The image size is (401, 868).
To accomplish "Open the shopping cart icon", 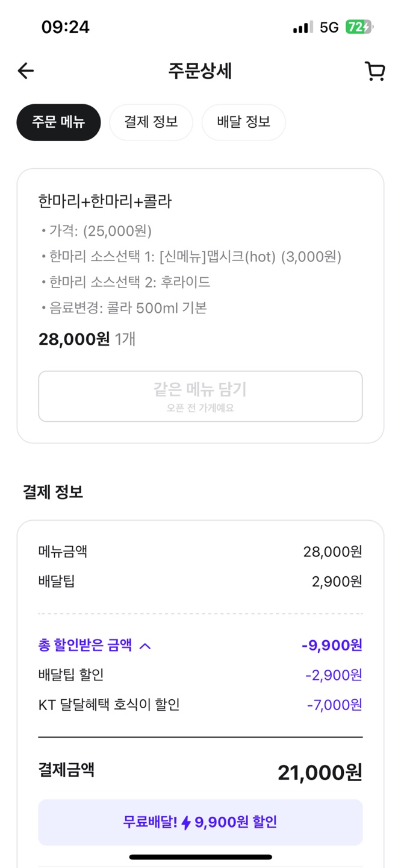I will (375, 71).
